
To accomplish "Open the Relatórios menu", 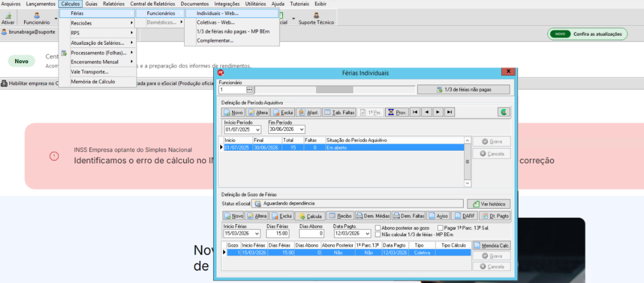I will point(114,4).
